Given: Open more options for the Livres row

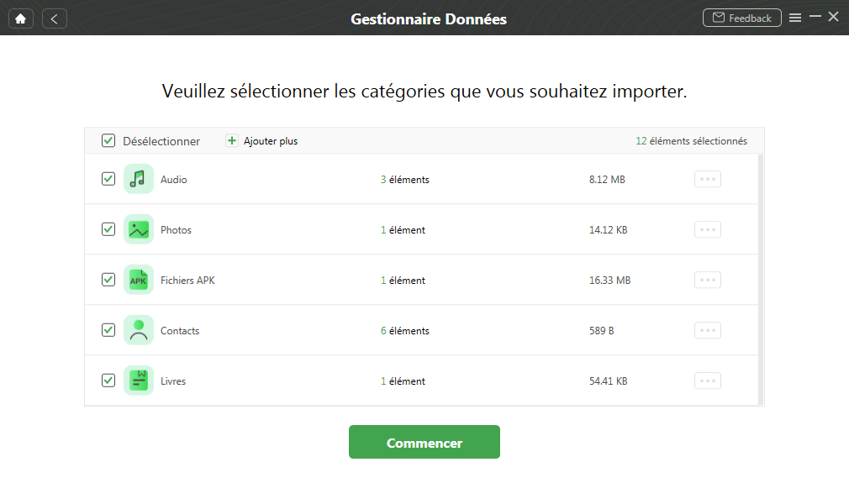Looking at the screenshot, I should click(708, 381).
